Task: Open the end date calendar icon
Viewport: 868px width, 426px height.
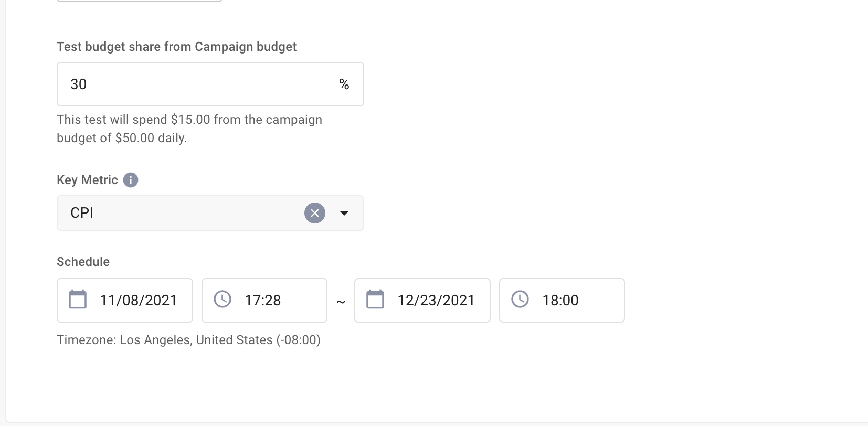Action: pyautogui.click(x=375, y=300)
